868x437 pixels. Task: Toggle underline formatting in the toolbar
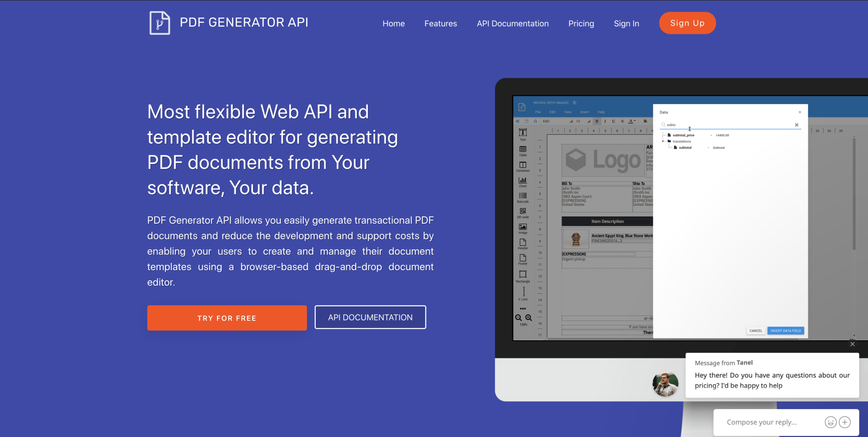tap(613, 122)
